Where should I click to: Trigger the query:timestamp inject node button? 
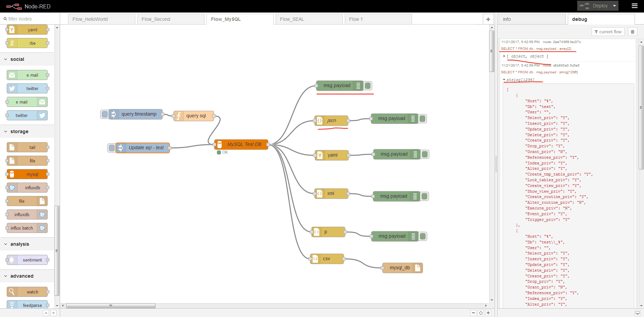(x=104, y=114)
